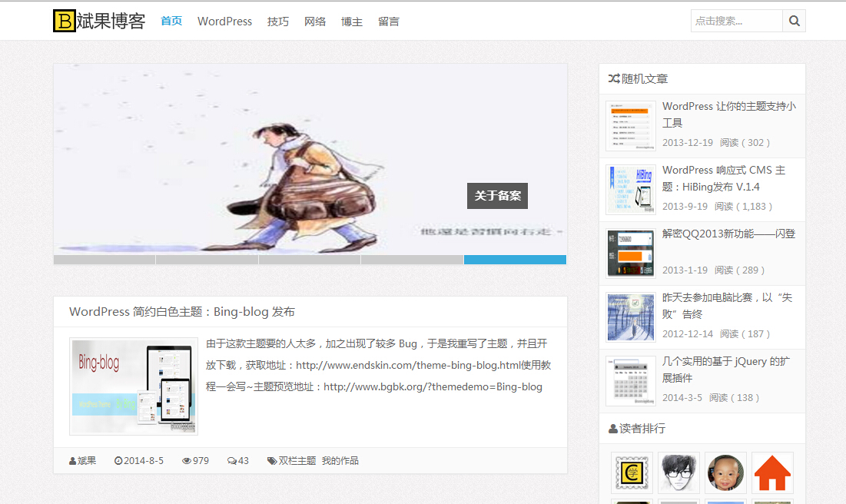Click the 双栏主题 tag link
846x504 pixels.
pyautogui.click(x=297, y=461)
